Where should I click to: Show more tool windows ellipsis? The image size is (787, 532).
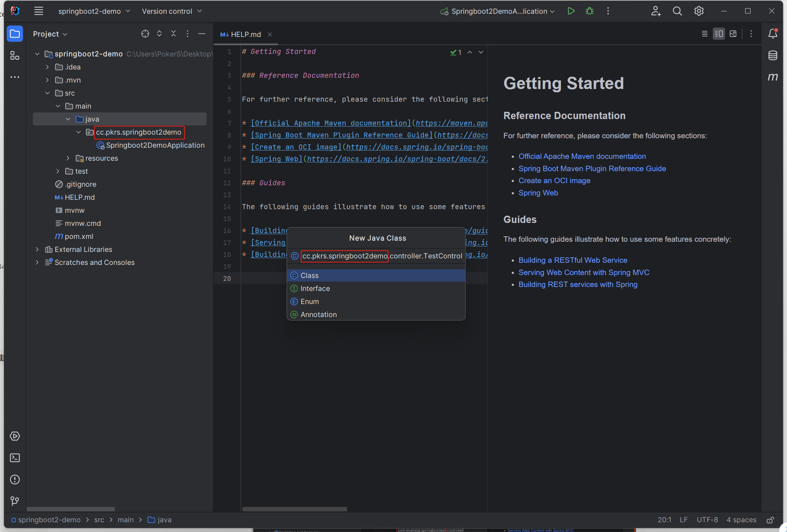coord(15,77)
